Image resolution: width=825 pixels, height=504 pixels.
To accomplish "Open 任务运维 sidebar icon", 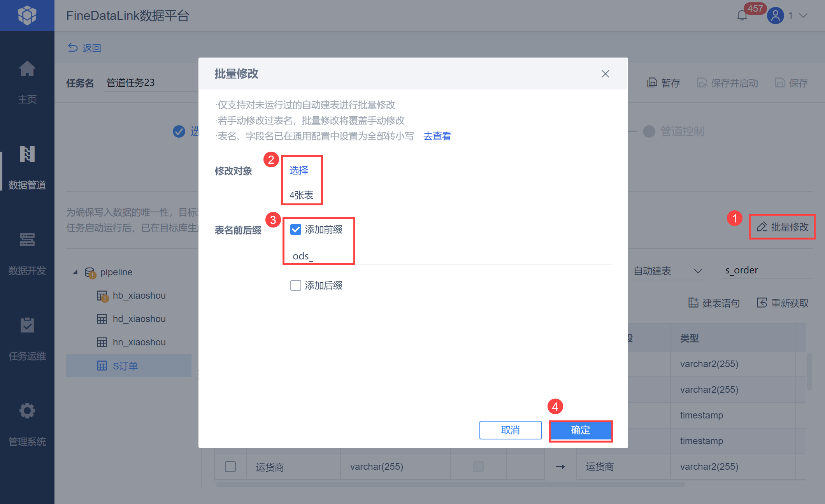I will tap(27, 325).
